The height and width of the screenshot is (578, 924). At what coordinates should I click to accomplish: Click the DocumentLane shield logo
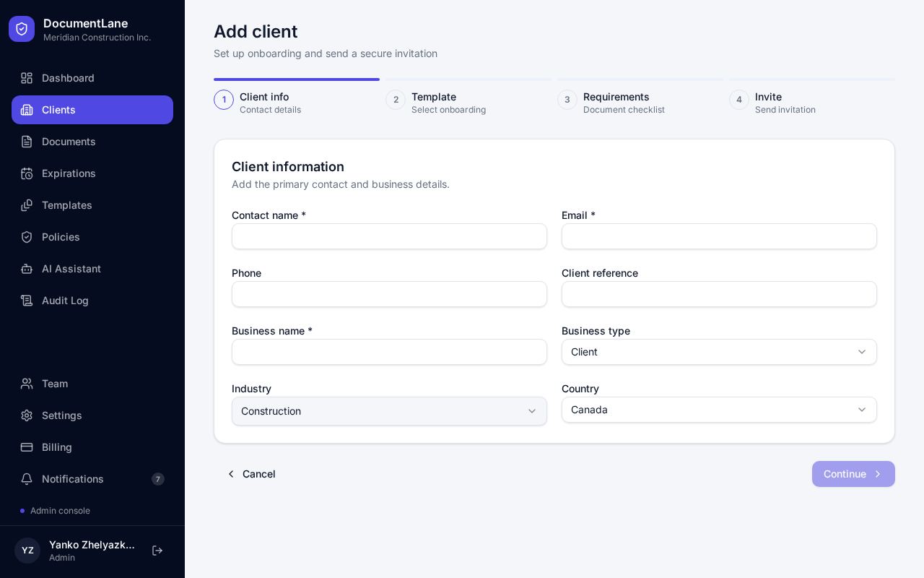[x=22, y=29]
